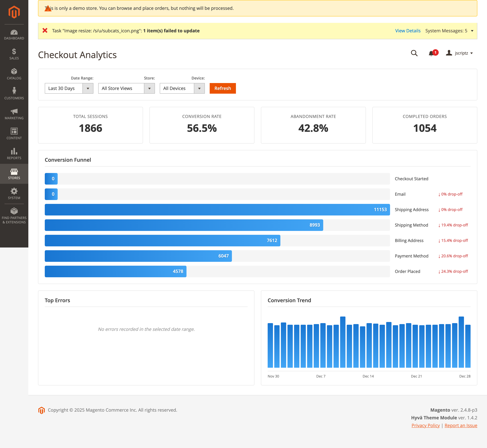Open the global search magnifier
This screenshot has width=487, height=448.
(414, 53)
